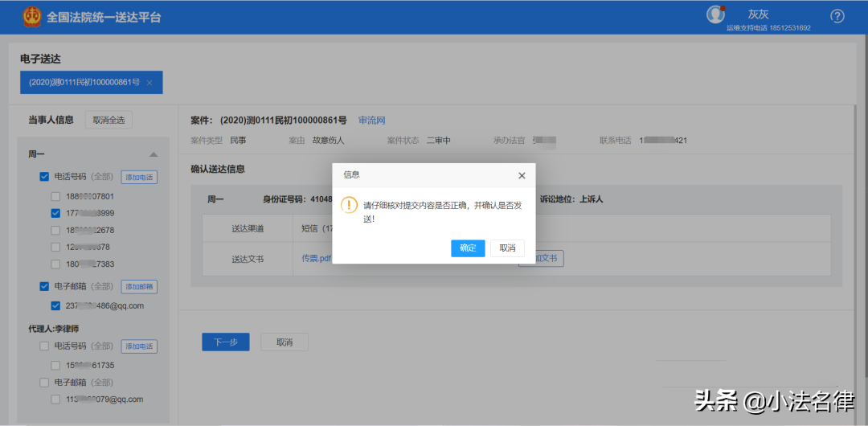868x426 pixels.
Task: Click the orange warning exclamation icon
Action: tap(350, 204)
